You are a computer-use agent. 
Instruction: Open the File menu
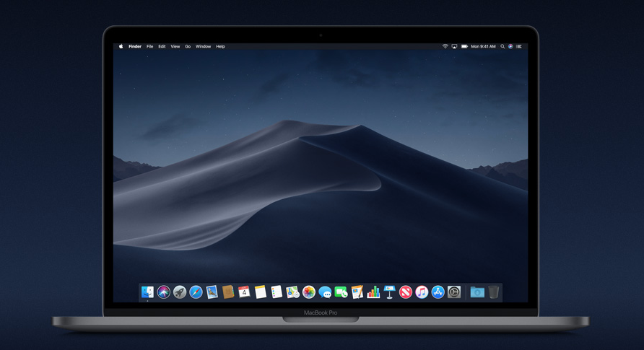point(150,46)
